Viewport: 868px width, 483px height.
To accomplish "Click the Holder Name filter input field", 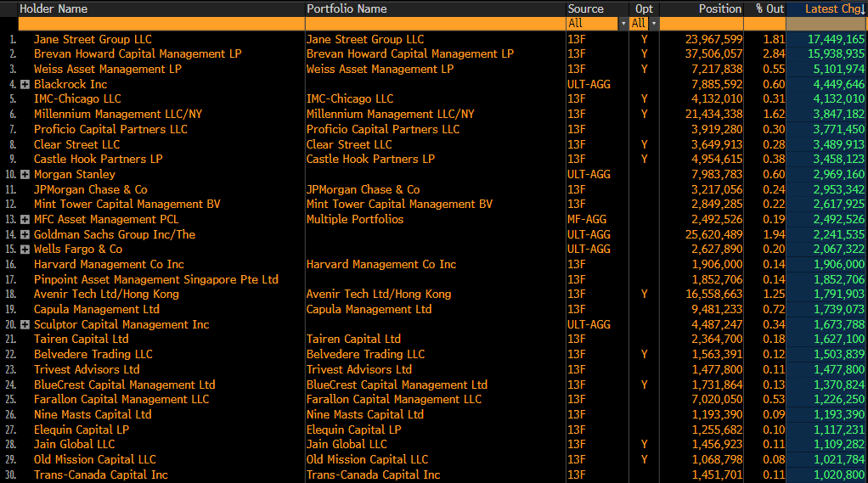I will click(x=161, y=24).
